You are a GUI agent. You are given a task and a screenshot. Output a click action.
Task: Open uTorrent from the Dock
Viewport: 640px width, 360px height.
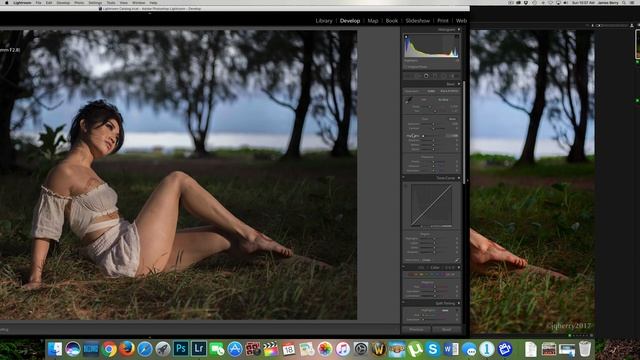pos(415,349)
